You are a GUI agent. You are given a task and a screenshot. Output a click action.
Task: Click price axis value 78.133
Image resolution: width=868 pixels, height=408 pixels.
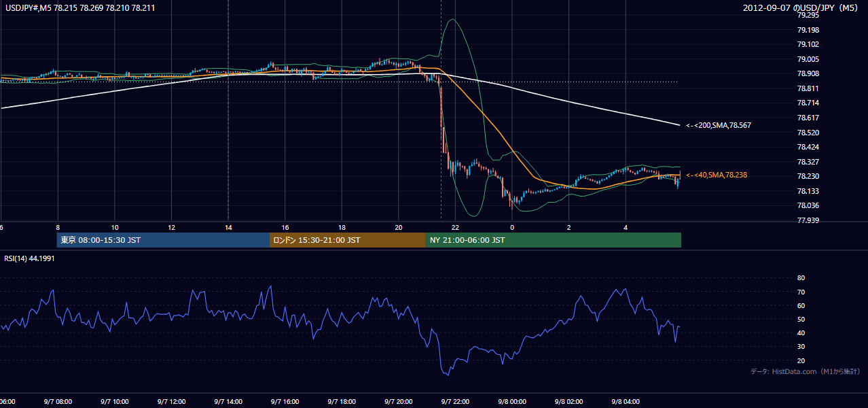[807, 191]
